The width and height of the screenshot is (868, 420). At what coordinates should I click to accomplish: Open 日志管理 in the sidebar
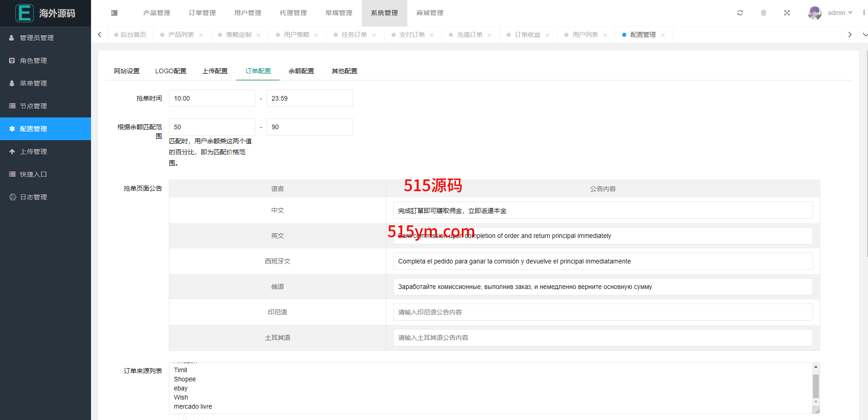[33, 197]
